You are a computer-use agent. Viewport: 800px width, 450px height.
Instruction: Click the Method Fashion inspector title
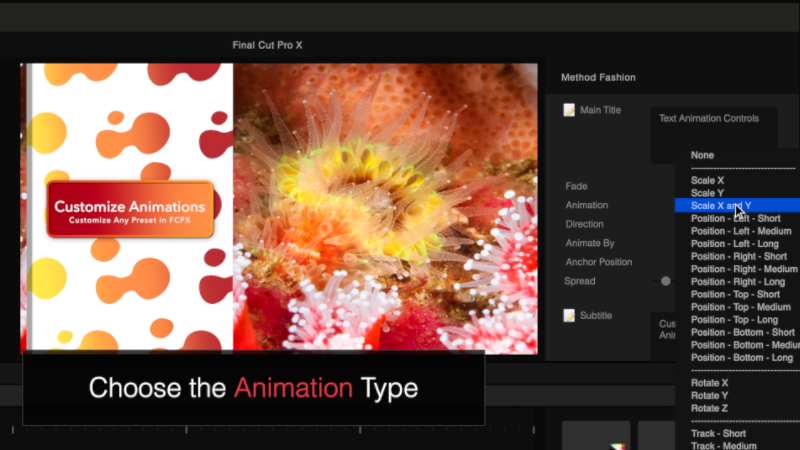pos(598,78)
